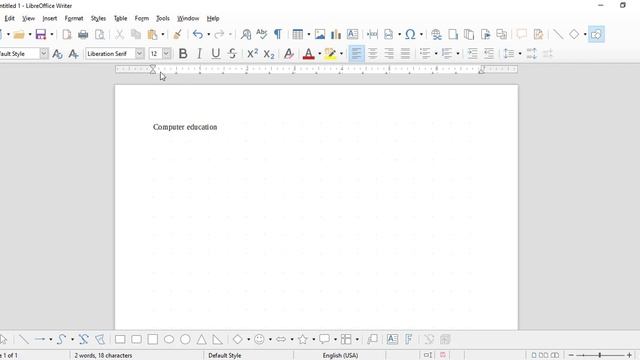Undo the last action
The height and width of the screenshot is (360, 640).
coord(198,34)
